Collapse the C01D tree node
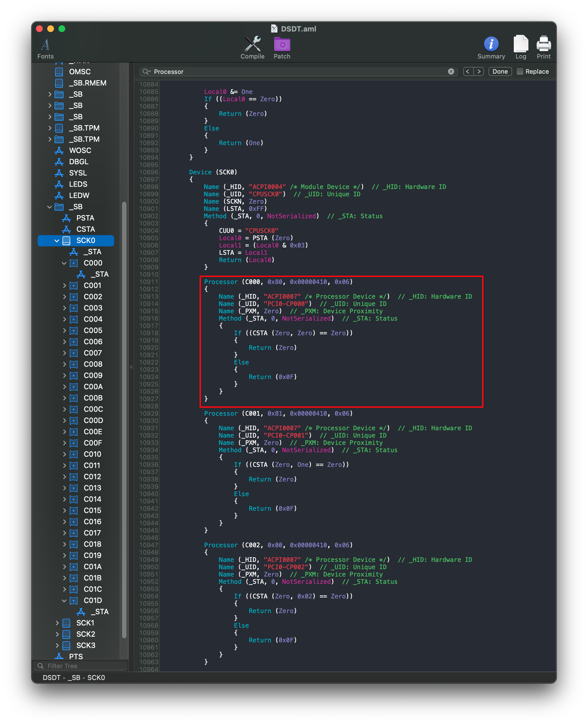 click(64, 601)
